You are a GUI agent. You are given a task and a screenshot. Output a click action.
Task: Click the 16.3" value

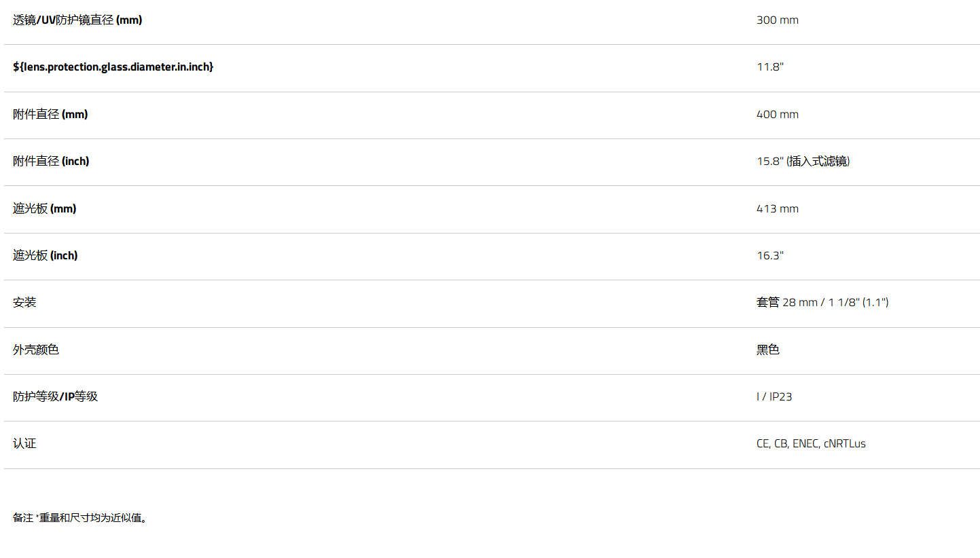770,256
